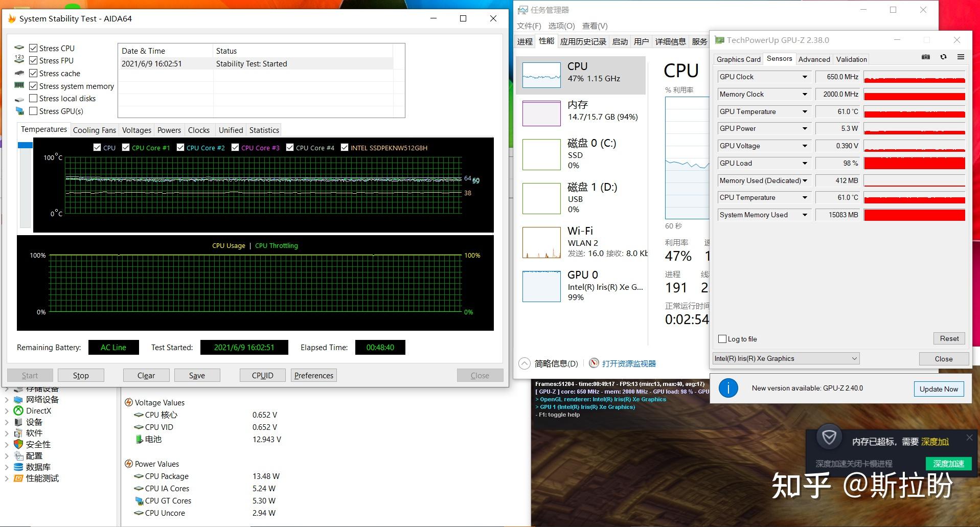980x527 pixels.
Task: Open the 文件(F) menu in Task Manager
Action: 529,26
